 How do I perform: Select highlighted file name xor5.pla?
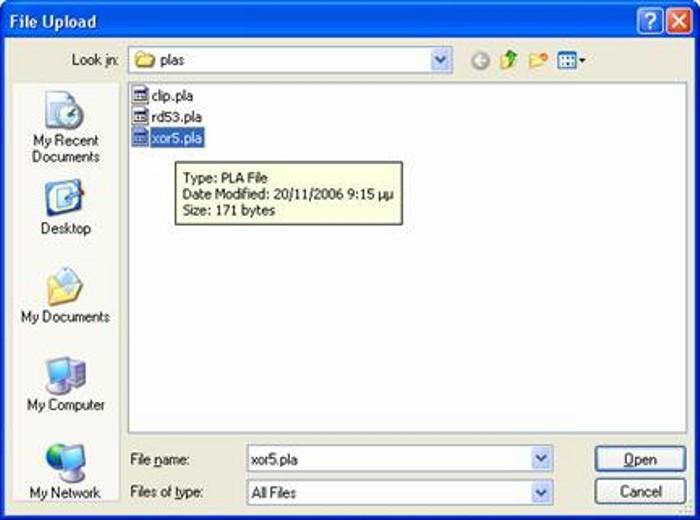click(177, 138)
